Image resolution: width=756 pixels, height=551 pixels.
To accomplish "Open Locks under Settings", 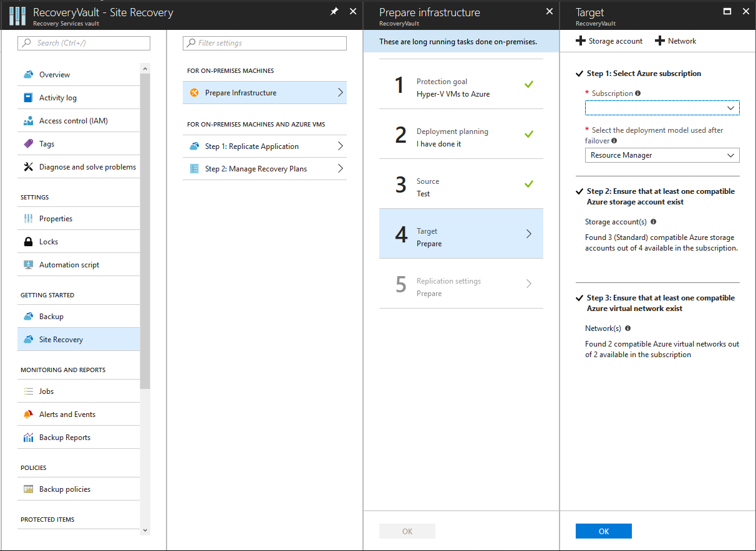I will click(79, 242).
